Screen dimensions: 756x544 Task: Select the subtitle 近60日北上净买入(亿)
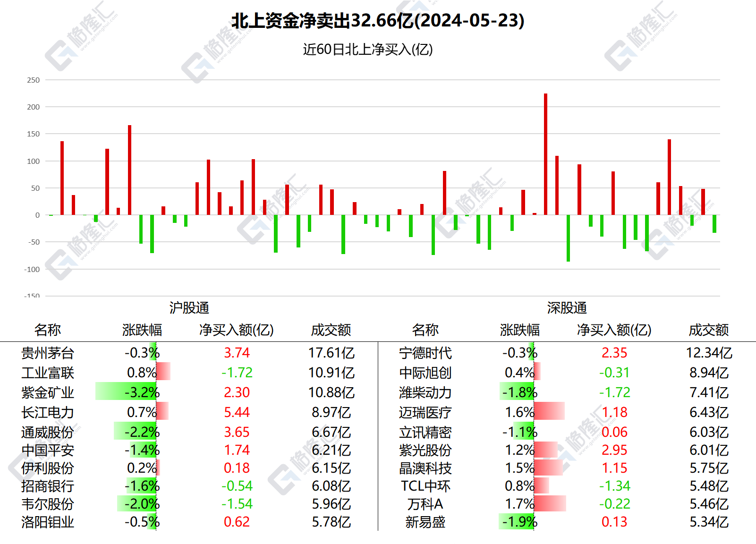[x=368, y=50]
